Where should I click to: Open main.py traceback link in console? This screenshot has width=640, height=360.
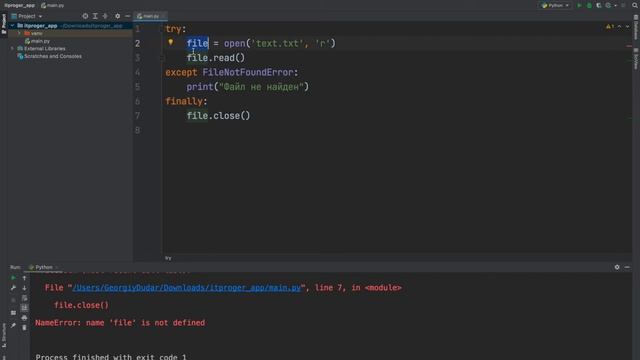[187, 287]
